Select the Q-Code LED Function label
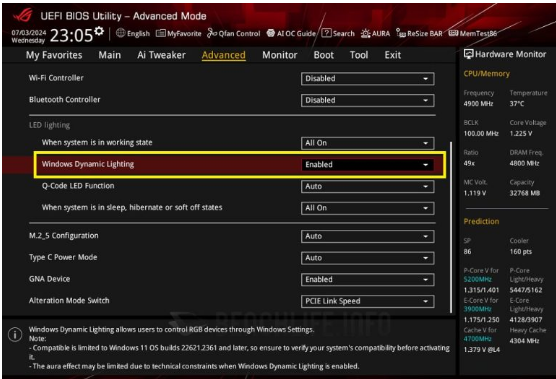This screenshot has width=556, height=379. click(78, 186)
